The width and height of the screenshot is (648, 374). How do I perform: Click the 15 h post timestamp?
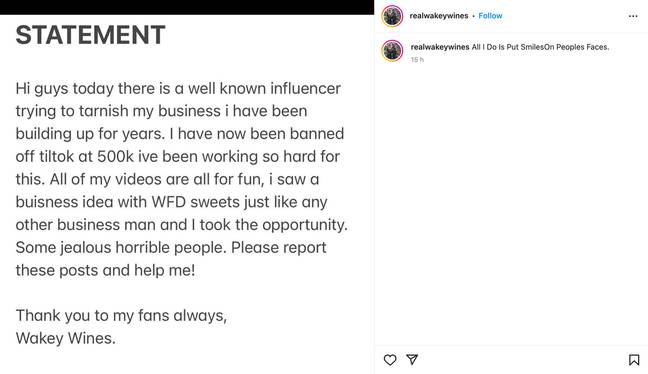[417, 60]
